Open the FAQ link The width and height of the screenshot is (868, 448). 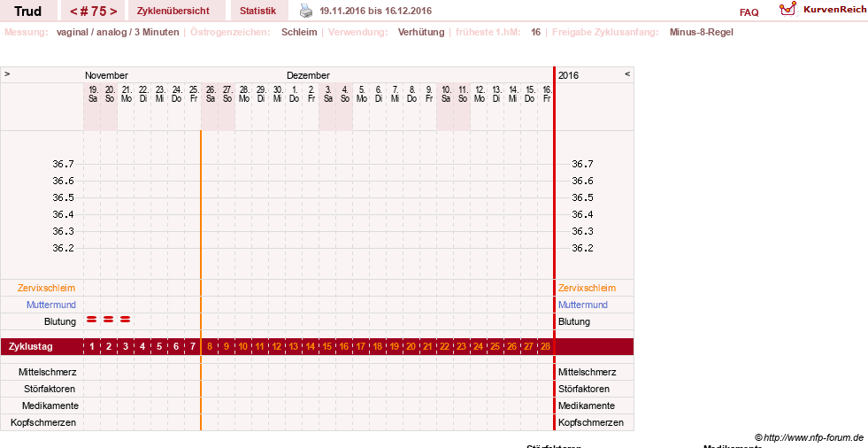point(749,12)
